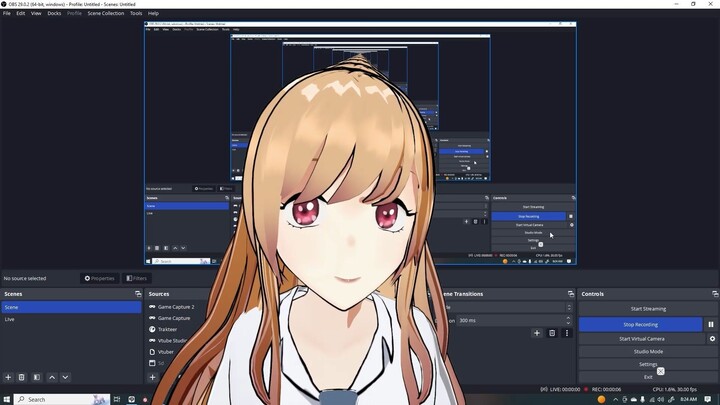The image size is (720, 405).
Task: Open the Docks menu
Action: [x=54, y=13]
